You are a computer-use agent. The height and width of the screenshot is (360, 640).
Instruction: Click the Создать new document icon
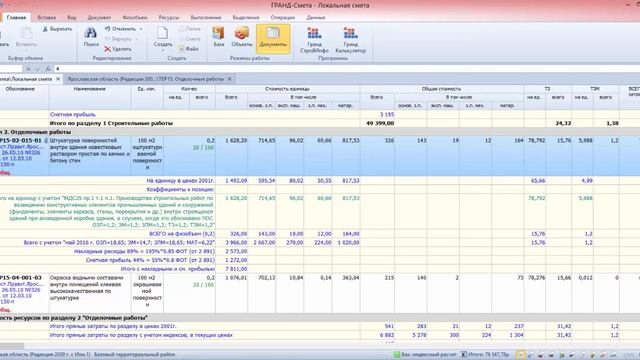[162, 34]
